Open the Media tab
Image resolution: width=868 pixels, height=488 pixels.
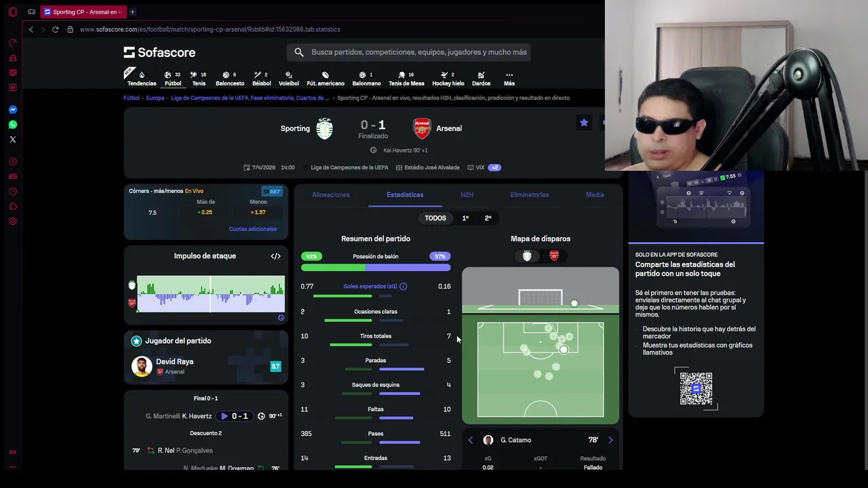point(595,195)
